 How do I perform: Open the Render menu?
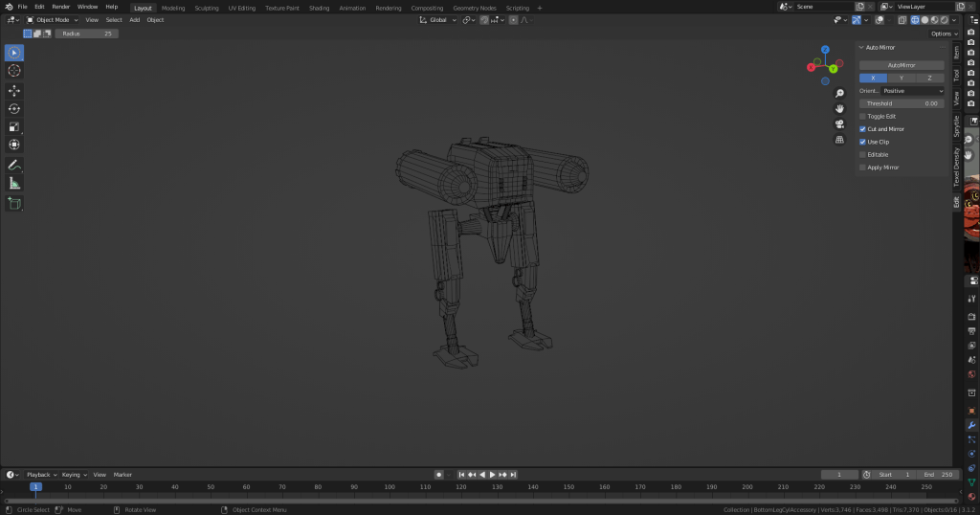coord(60,7)
